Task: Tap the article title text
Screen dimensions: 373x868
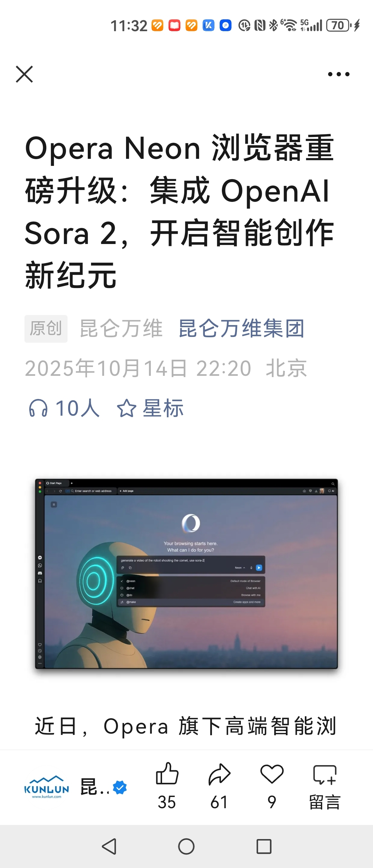Action: point(180,211)
